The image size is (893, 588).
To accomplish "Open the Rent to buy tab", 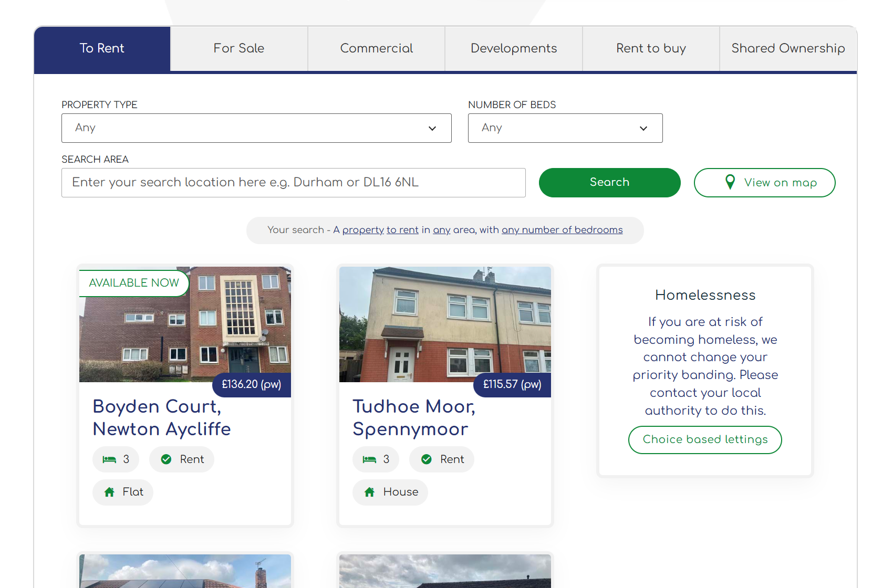I will click(651, 49).
